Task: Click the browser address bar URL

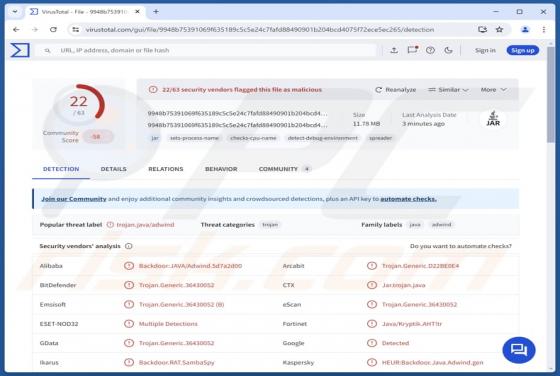Action: (x=260, y=30)
